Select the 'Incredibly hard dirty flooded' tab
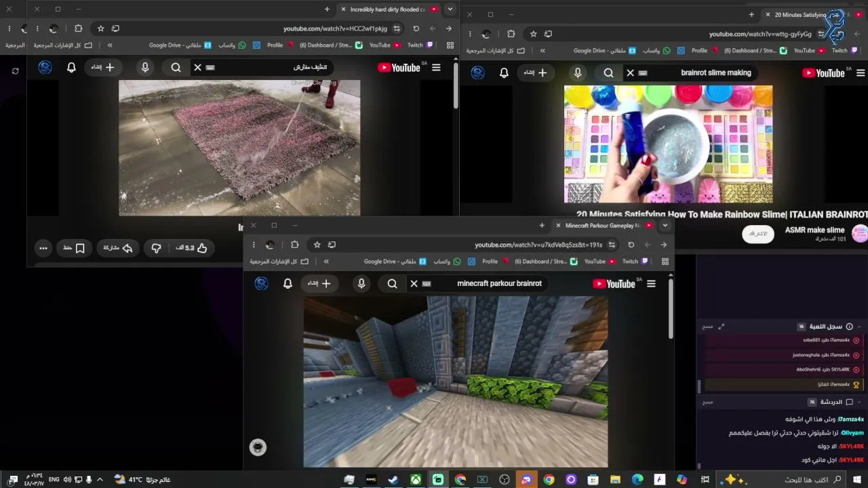The image size is (868, 488). click(x=389, y=9)
